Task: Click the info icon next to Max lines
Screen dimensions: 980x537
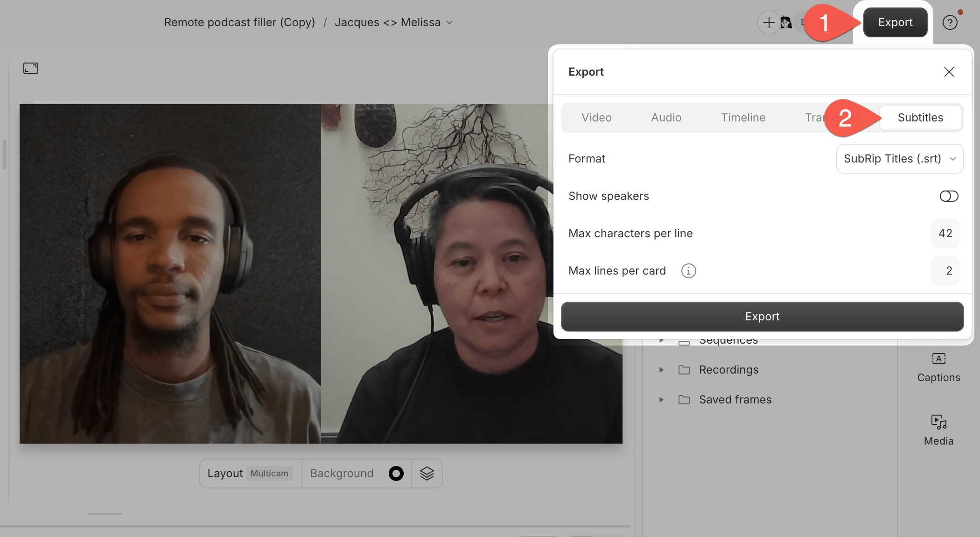Action: coord(688,271)
